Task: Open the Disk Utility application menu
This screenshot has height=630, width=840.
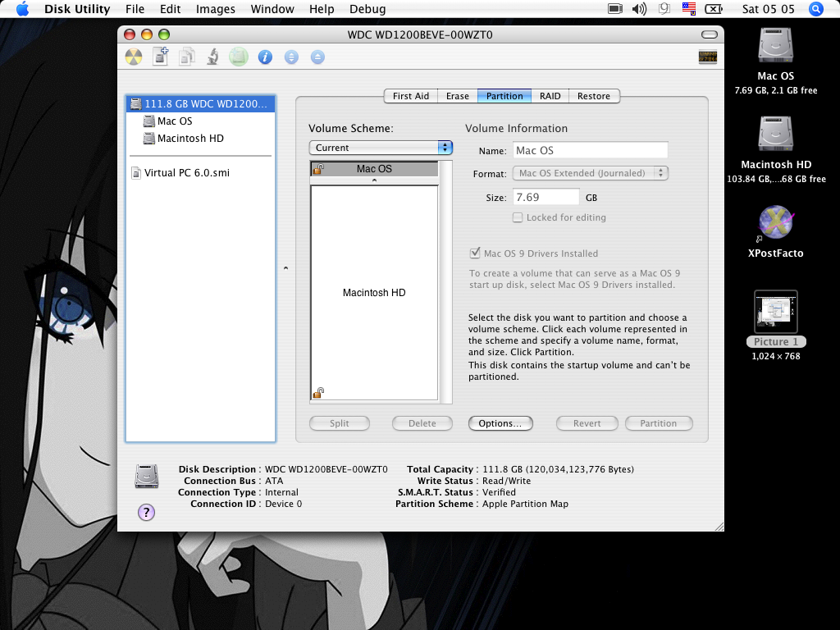Action: click(x=77, y=9)
